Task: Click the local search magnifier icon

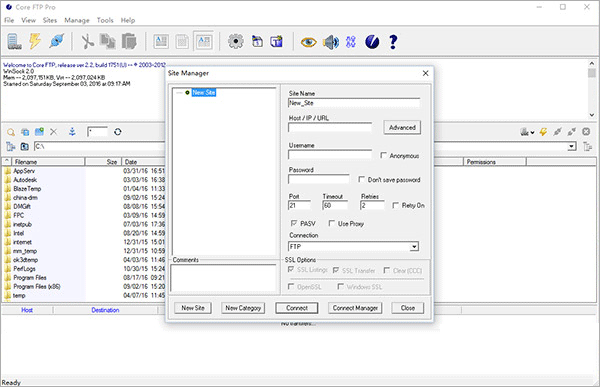Action: point(11,132)
